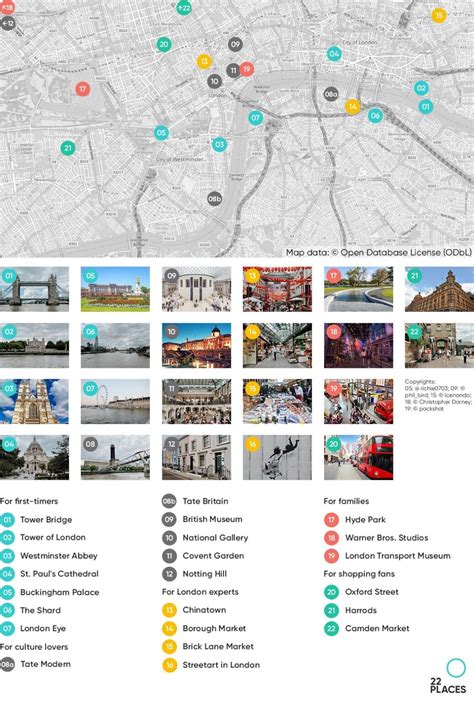Click red map marker 19

click(x=247, y=69)
